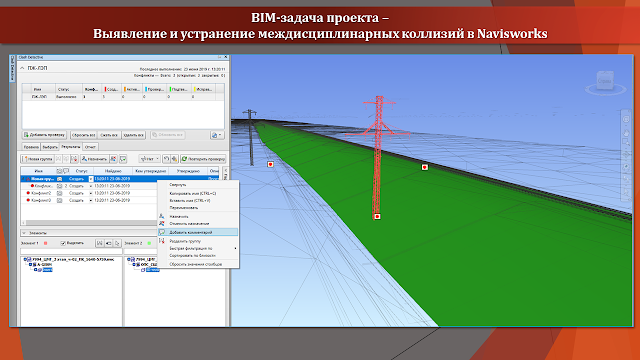Click the Новая группа button

click(x=38, y=159)
